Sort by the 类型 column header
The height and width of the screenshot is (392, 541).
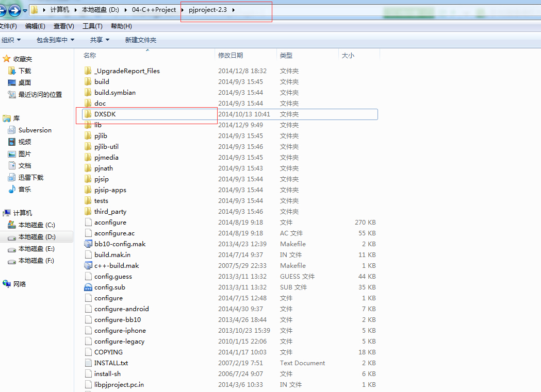[286, 56]
